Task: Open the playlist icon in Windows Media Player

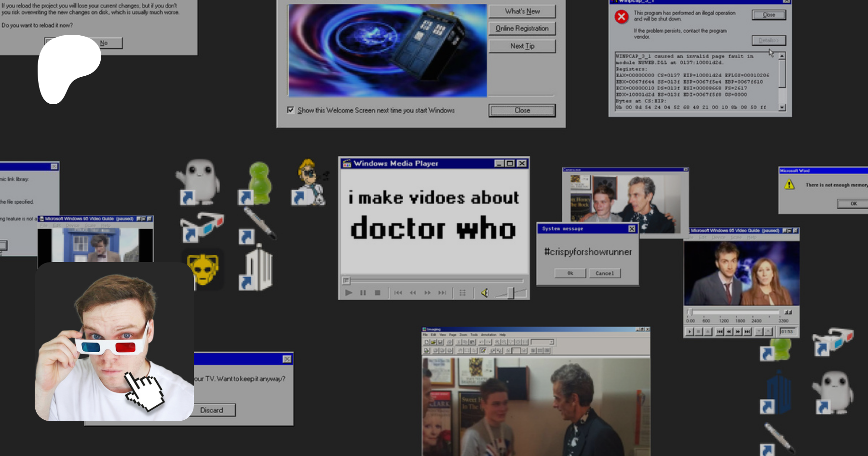Action: (462, 293)
